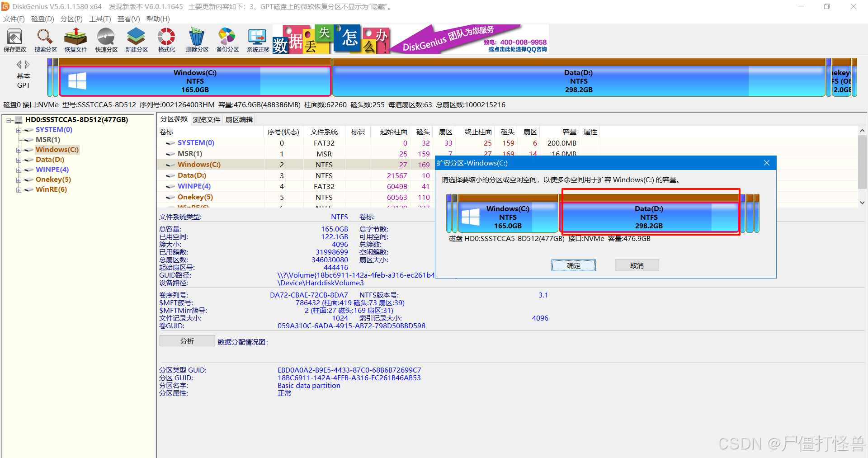The height and width of the screenshot is (458, 868).
Task: Expand WINPE(4) node in the tree
Action: [19, 170]
